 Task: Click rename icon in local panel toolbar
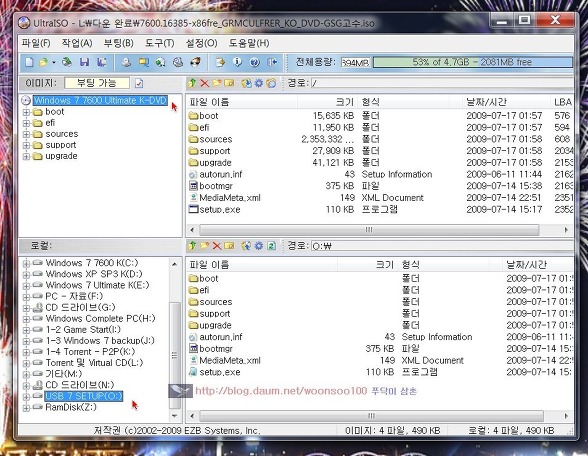(229, 246)
